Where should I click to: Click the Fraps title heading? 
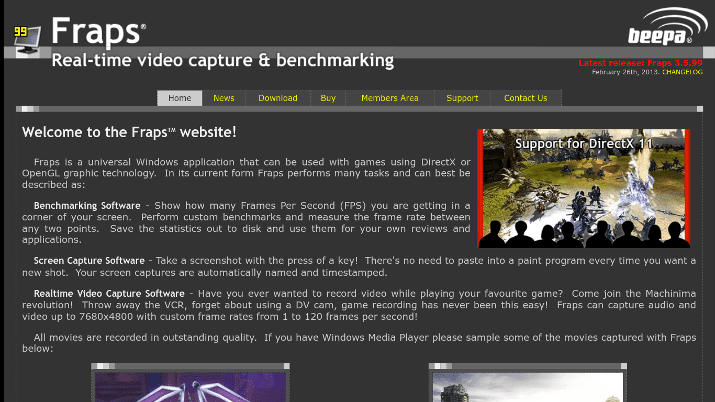click(x=98, y=31)
